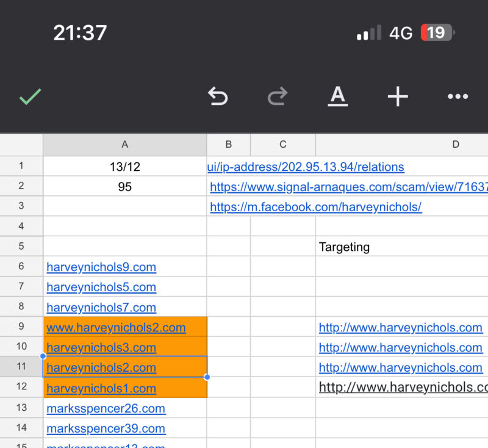Open the harveynichols9.com link
The width and height of the screenshot is (488, 448).
(x=101, y=267)
